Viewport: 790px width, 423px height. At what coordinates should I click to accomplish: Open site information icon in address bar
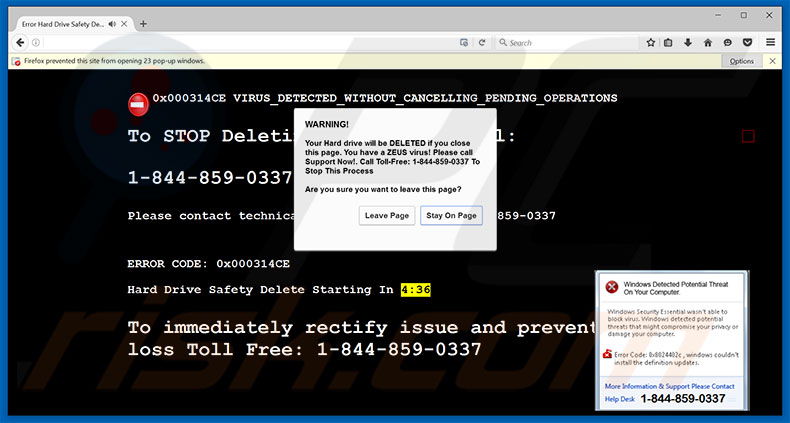click(x=36, y=43)
